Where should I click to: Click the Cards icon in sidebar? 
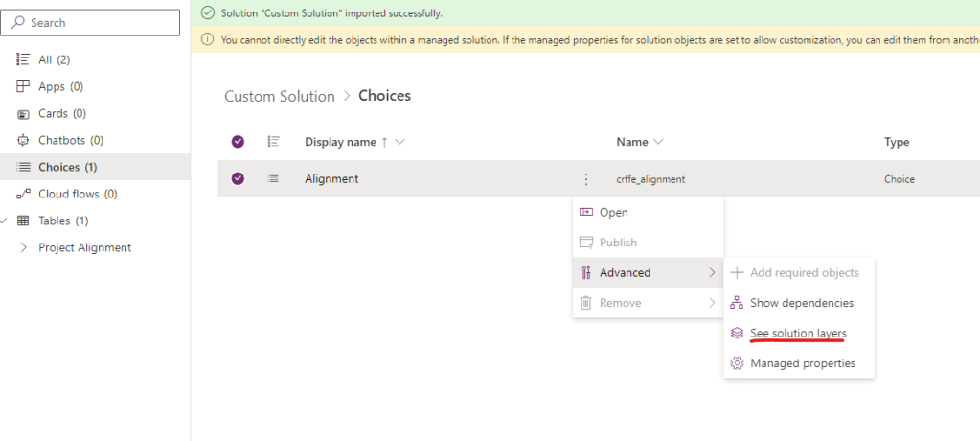[24, 113]
